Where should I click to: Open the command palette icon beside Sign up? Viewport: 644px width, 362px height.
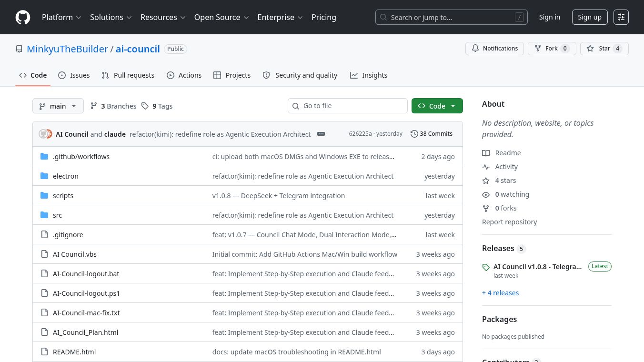(x=621, y=17)
